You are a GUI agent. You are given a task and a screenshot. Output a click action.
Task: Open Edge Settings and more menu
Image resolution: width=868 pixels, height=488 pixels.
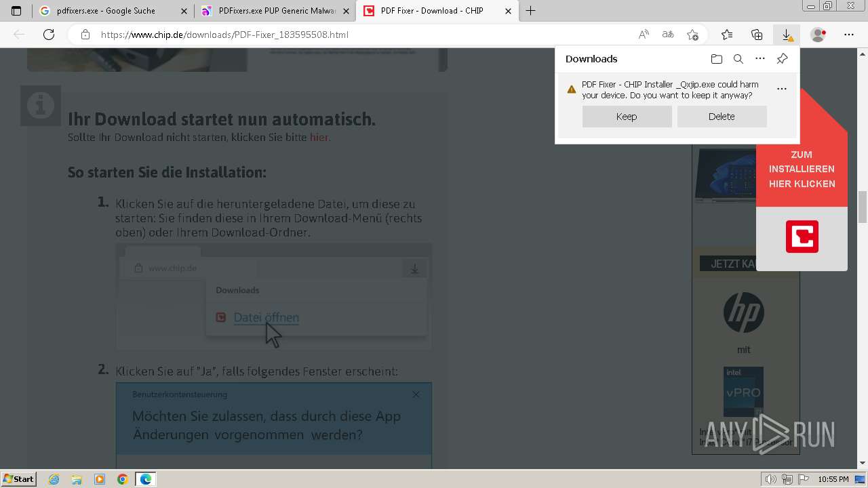click(849, 35)
